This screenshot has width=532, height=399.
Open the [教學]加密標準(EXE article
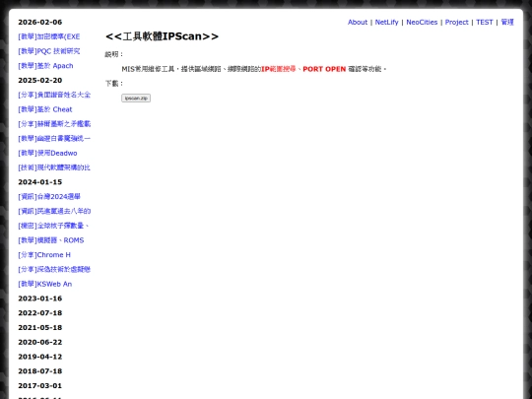pyautogui.click(x=49, y=36)
